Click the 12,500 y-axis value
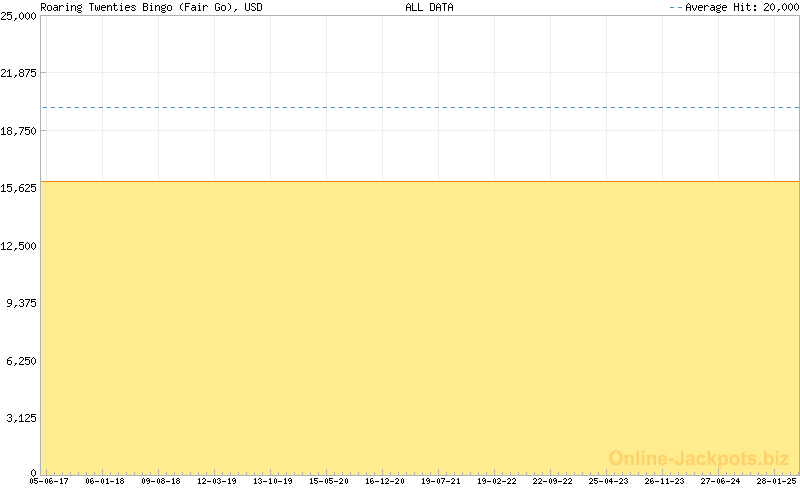This screenshot has height=490, width=800. point(19,246)
